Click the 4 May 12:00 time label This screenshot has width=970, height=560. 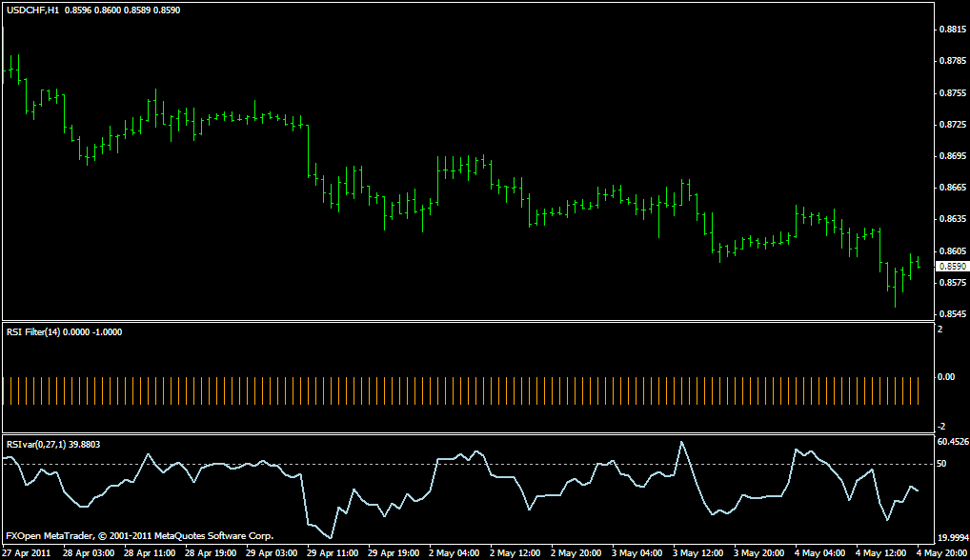point(881,552)
